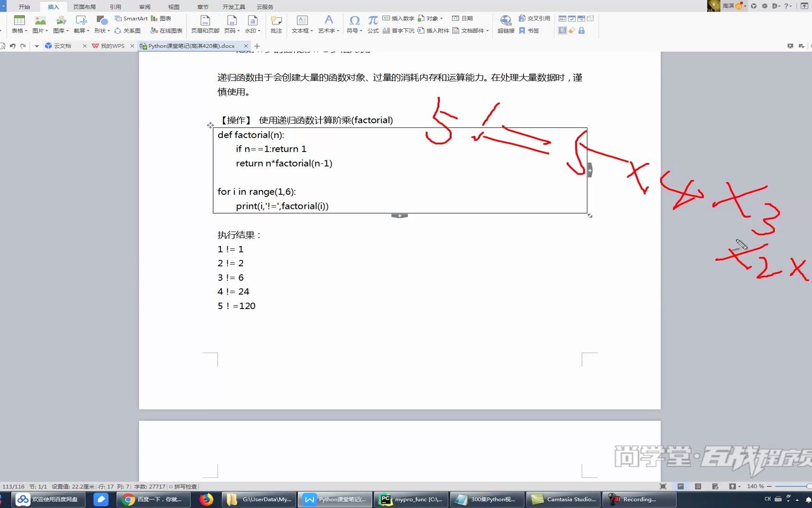Expand the 文档部件 dropdown arrow
The height and width of the screenshot is (508, 812).
pos(487,31)
